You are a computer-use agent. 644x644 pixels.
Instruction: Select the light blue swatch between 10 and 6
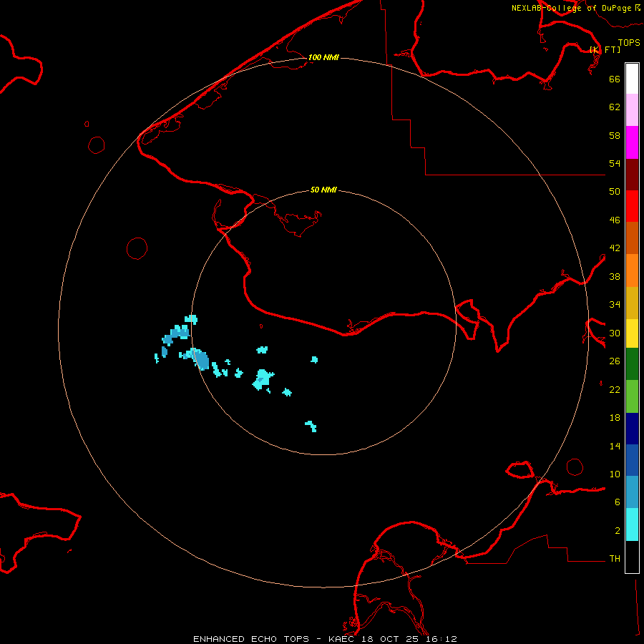[632, 492]
